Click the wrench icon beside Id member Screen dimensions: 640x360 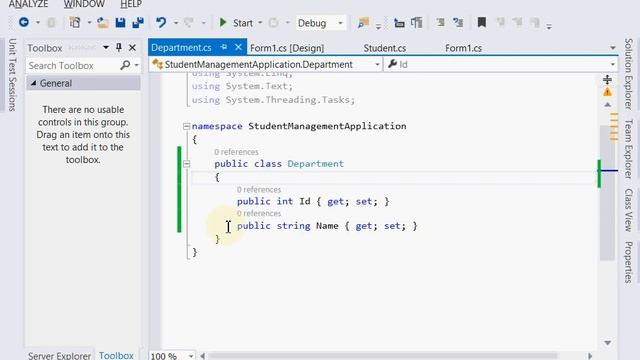tap(393, 64)
